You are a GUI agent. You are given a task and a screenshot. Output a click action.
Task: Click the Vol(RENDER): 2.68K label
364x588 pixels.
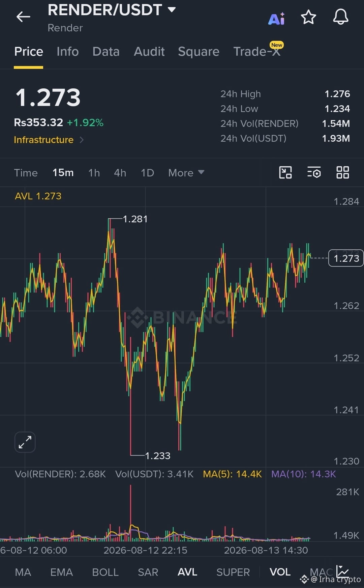click(x=60, y=474)
